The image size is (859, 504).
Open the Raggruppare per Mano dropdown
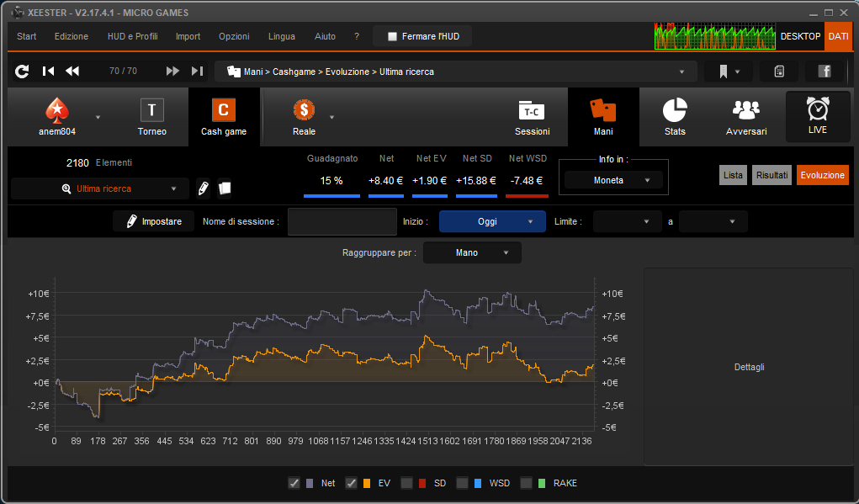coord(472,252)
